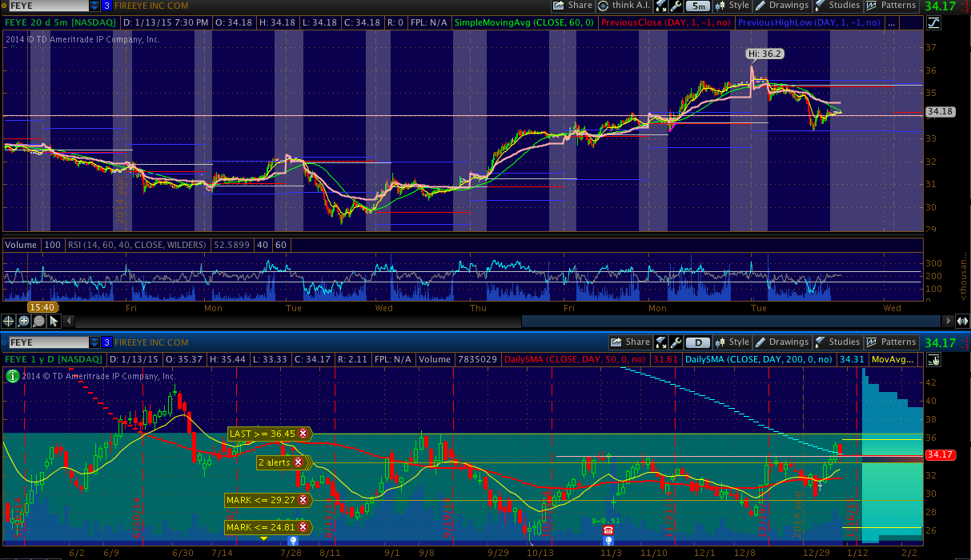Select the pointer cursor tool
The image size is (971, 560).
pos(54,321)
